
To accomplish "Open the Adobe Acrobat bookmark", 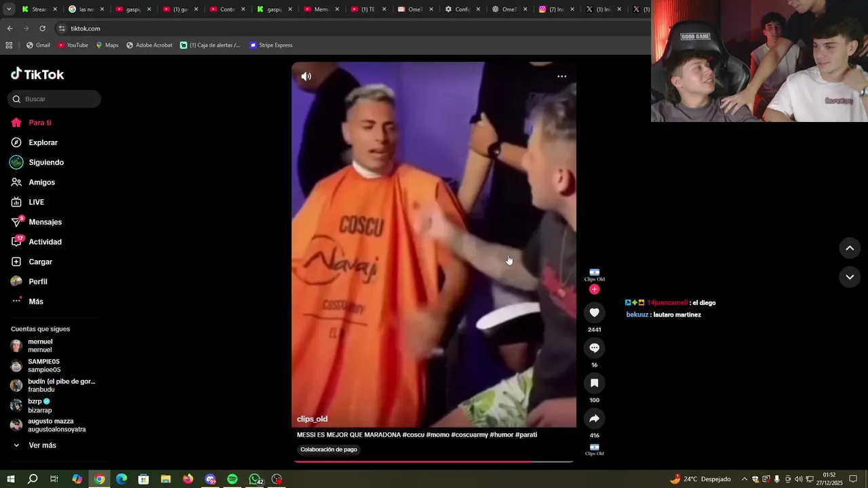I will 149,45.
